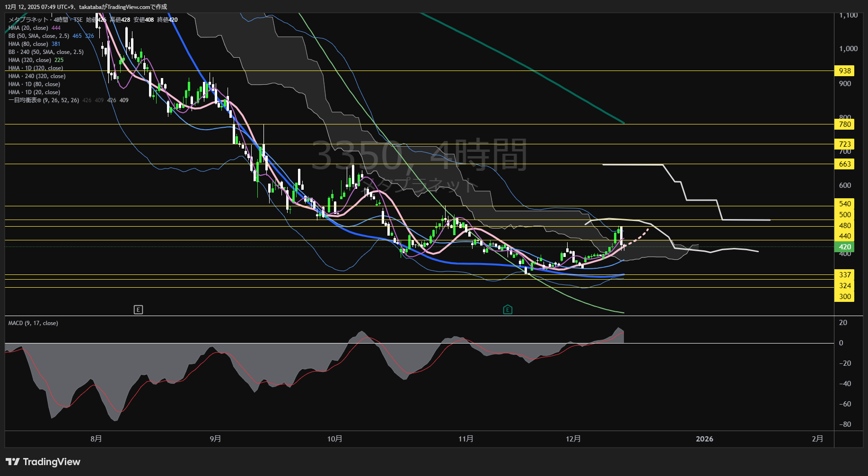Image resolution: width=868 pixels, height=476 pixels.
Task: Click the TradingView logo at bottom left
Action: coord(43,462)
